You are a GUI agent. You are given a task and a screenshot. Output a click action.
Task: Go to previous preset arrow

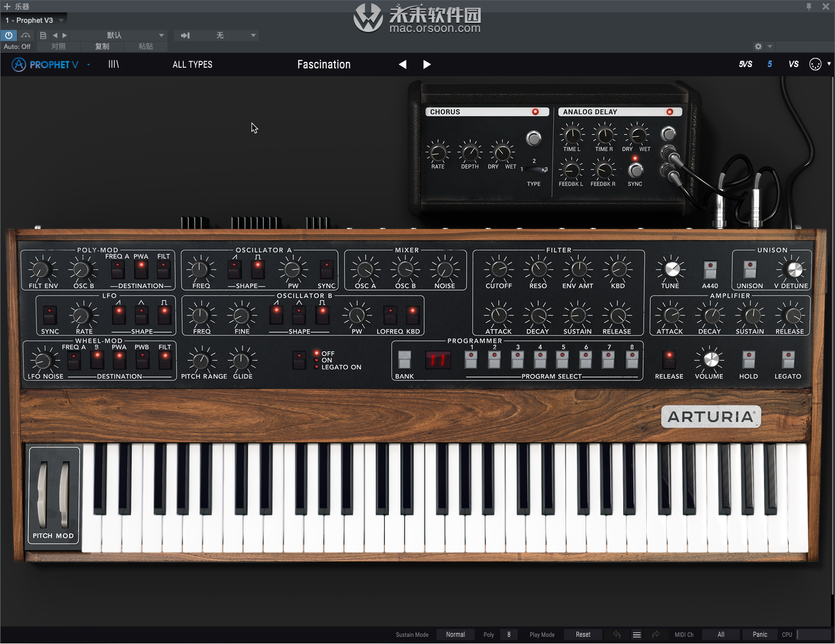click(x=403, y=64)
